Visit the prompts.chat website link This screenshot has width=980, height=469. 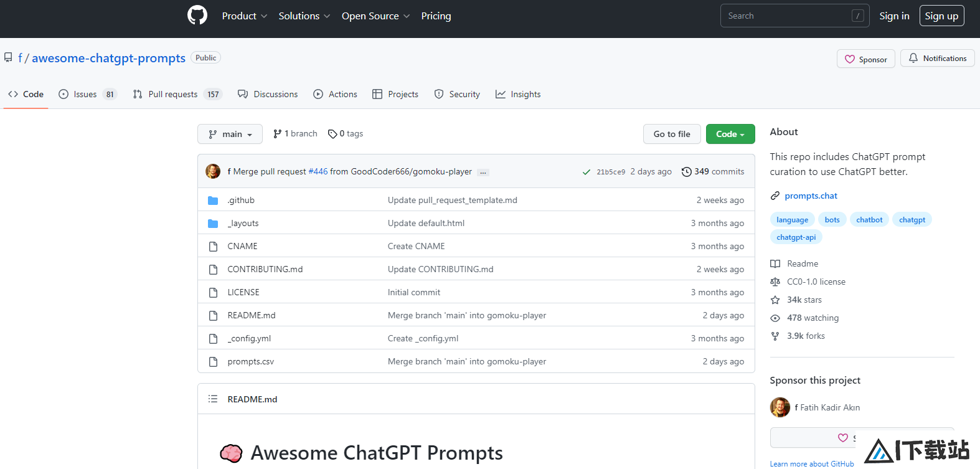(x=811, y=196)
